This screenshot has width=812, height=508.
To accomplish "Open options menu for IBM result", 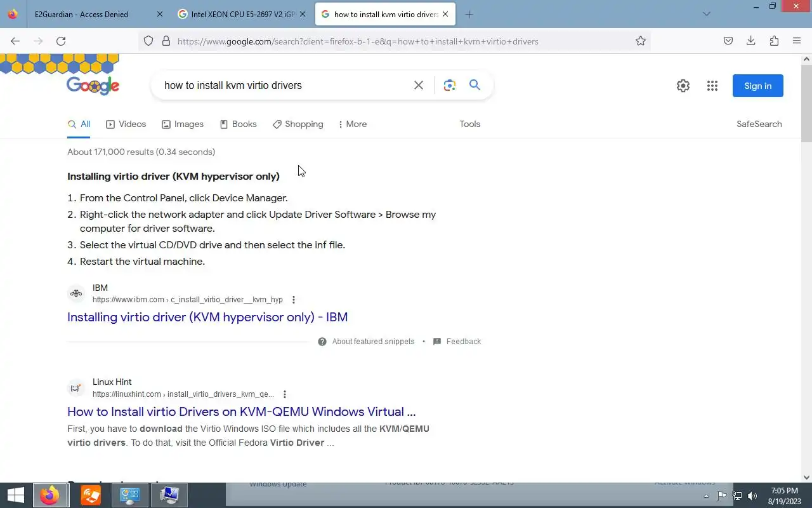I will 293,300.
